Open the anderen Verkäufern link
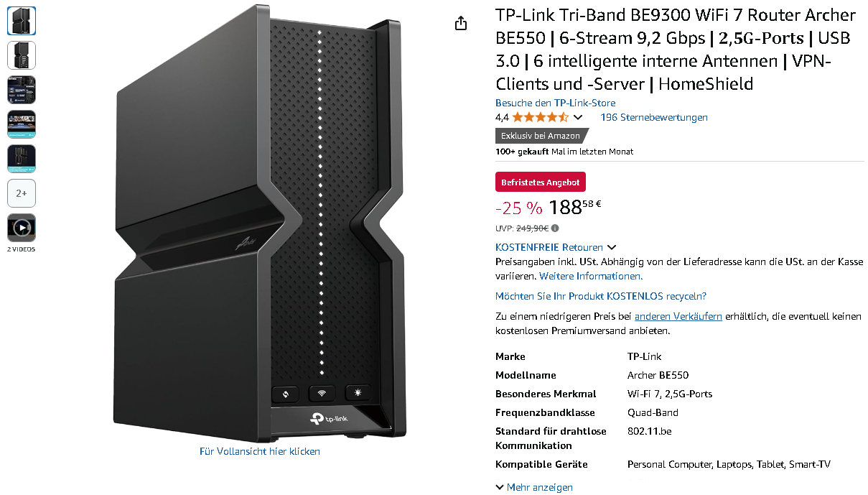The width and height of the screenshot is (868, 495). coord(678,316)
